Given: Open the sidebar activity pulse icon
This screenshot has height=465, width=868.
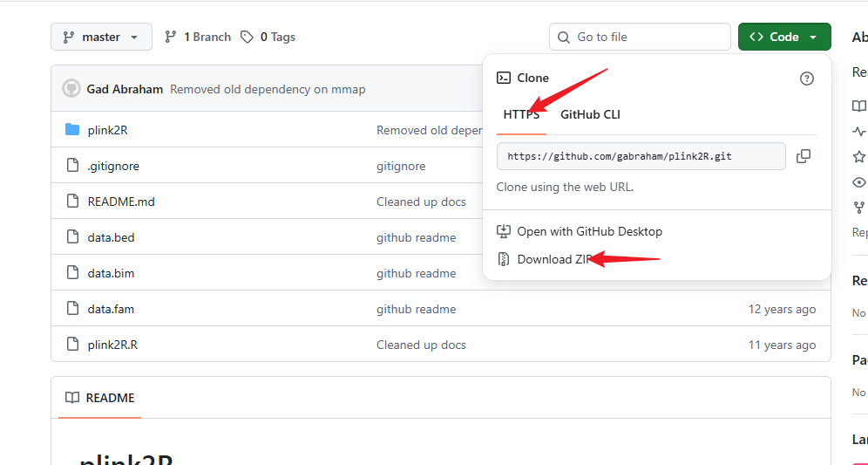Looking at the screenshot, I should [859, 132].
